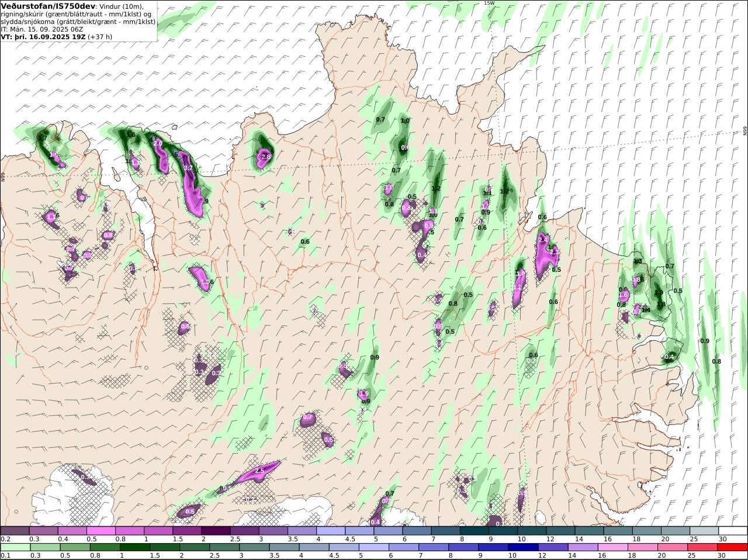The width and height of the screenshot is (748, 560).
Task: Click the 'VT: þri. 16.09.2025 19Z' valid time
Action: pyautogui.click(x=43, y=37)
